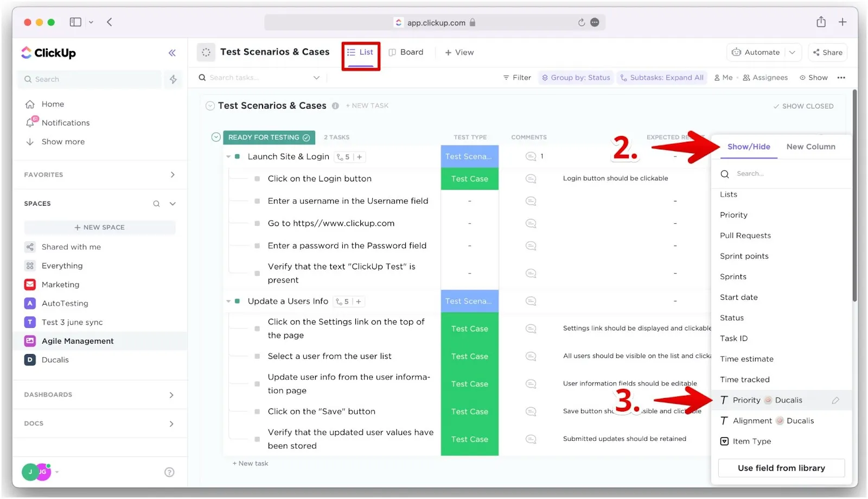Select the New Column tab
The height and width of the screenshot is (499, 868).
click(811, 147)
